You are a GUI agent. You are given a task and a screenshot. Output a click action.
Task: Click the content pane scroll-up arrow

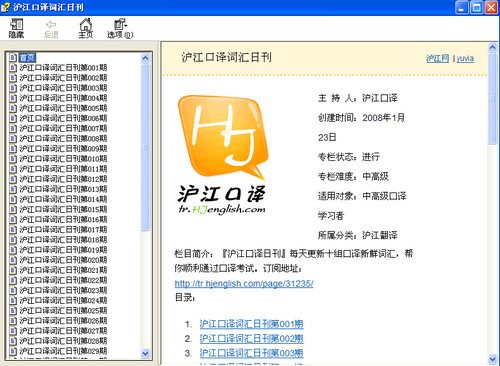[493, 48]
